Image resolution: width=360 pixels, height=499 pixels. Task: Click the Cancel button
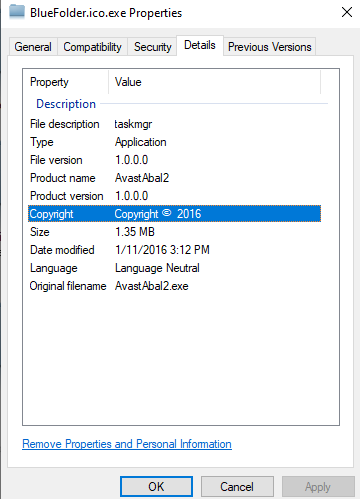pyautogui.click(x=237, y=486)
